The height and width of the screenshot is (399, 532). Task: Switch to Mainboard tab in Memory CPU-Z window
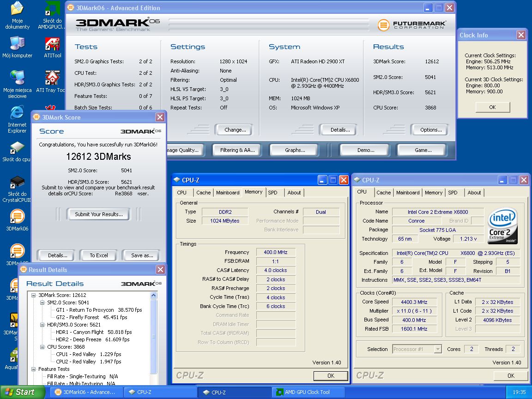click(228, 193)
